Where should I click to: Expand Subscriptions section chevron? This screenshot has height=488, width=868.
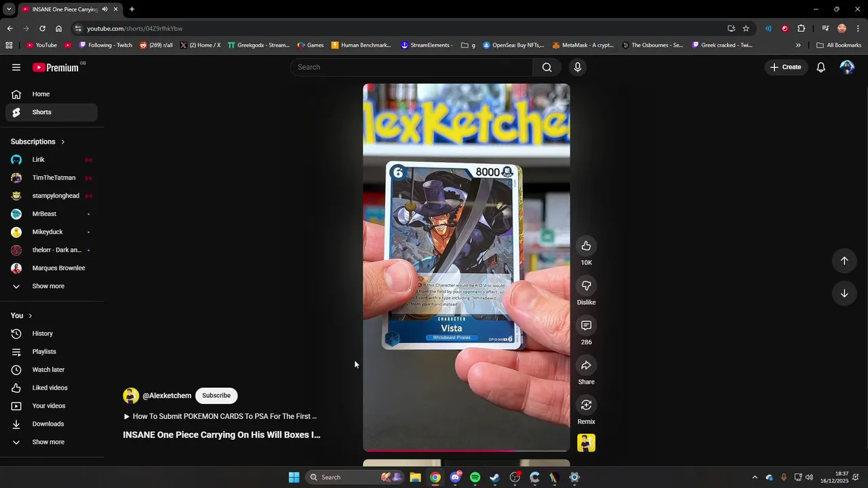tap(62, 142)
